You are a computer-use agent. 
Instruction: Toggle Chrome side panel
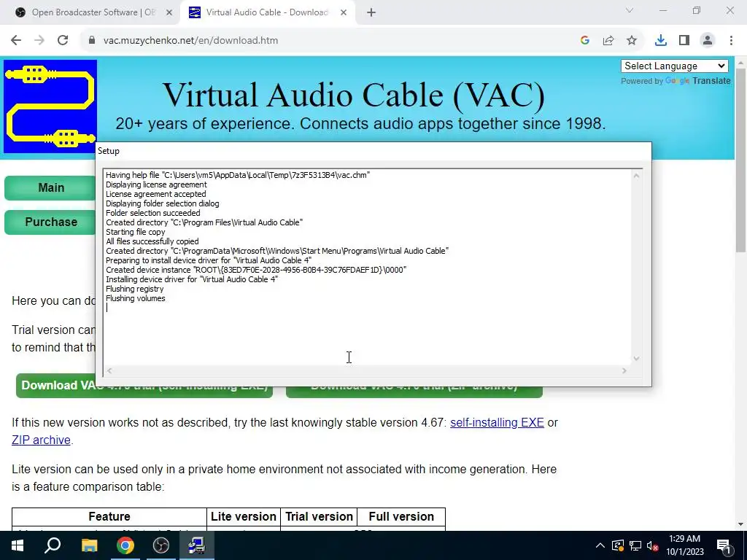coord(684,41)
